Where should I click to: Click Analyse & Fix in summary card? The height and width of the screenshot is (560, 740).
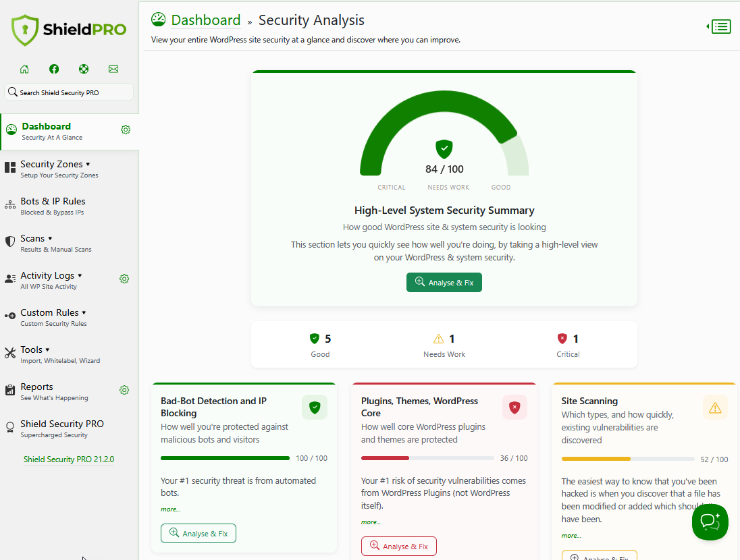click(444, 283)
